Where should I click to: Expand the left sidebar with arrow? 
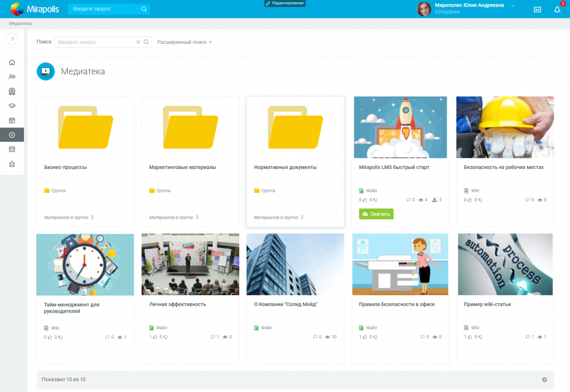12,39
